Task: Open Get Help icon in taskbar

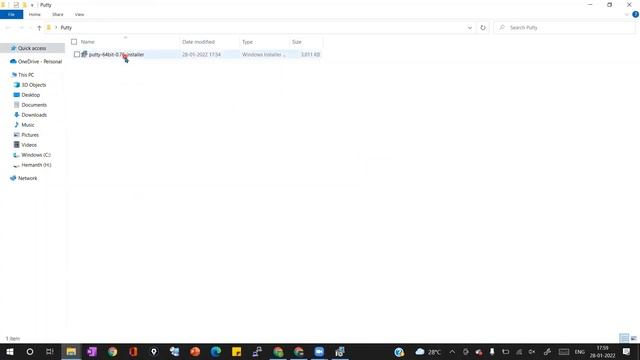Action: click(399, 351)
